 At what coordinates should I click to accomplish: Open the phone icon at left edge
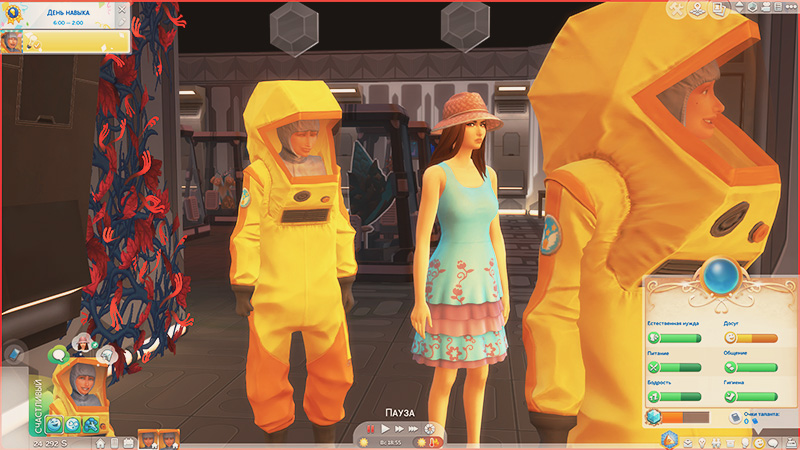point(14,354)
